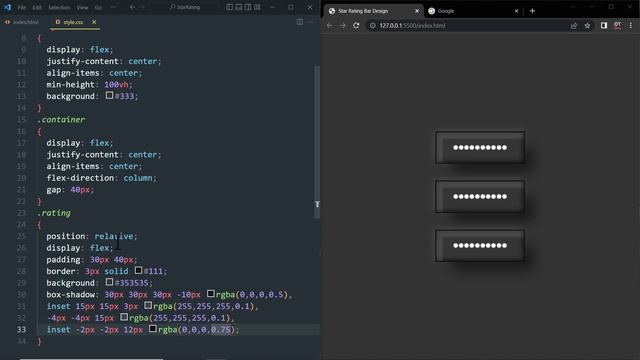Viewport: 640px width, 360px height.
Task: Open the Selection menu in VS Code
Action: coord(59,7)
